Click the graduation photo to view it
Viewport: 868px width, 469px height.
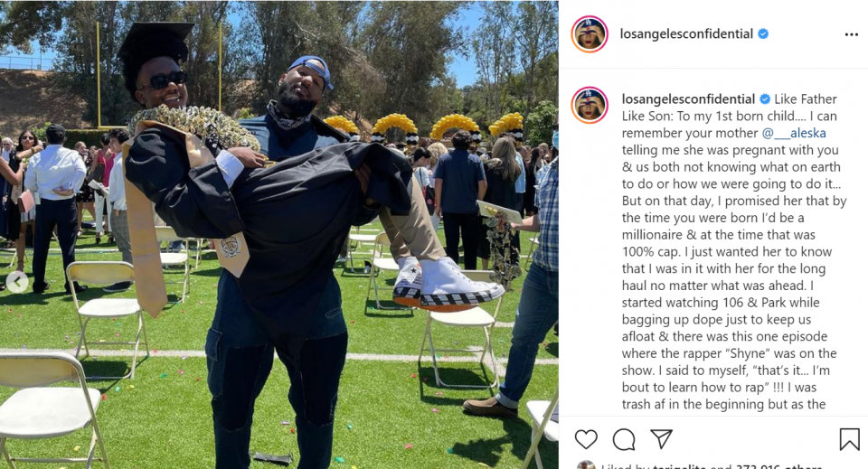[279, 235]
